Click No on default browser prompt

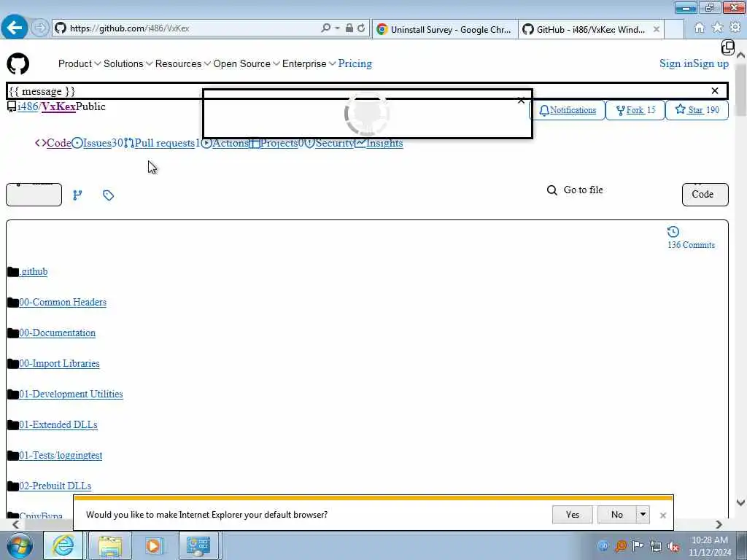tap(616, 514)
